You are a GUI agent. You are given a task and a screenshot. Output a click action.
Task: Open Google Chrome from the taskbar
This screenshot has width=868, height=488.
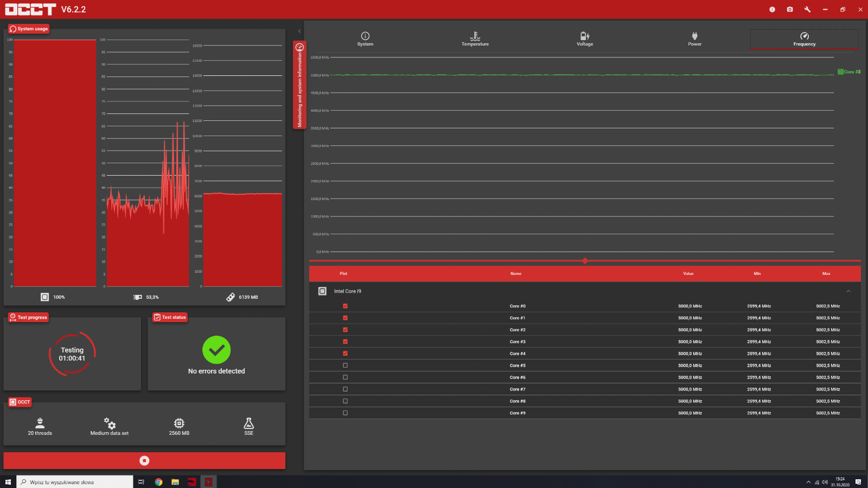click(x=158, y=482)
